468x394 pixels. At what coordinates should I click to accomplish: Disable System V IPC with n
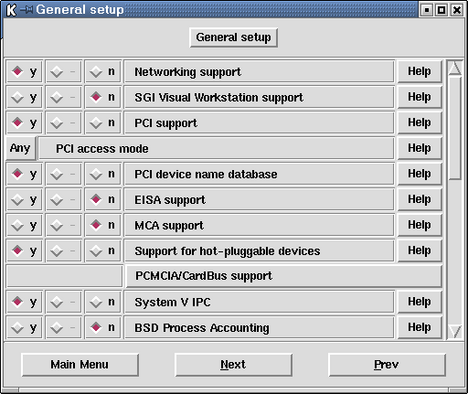point(103,302)
